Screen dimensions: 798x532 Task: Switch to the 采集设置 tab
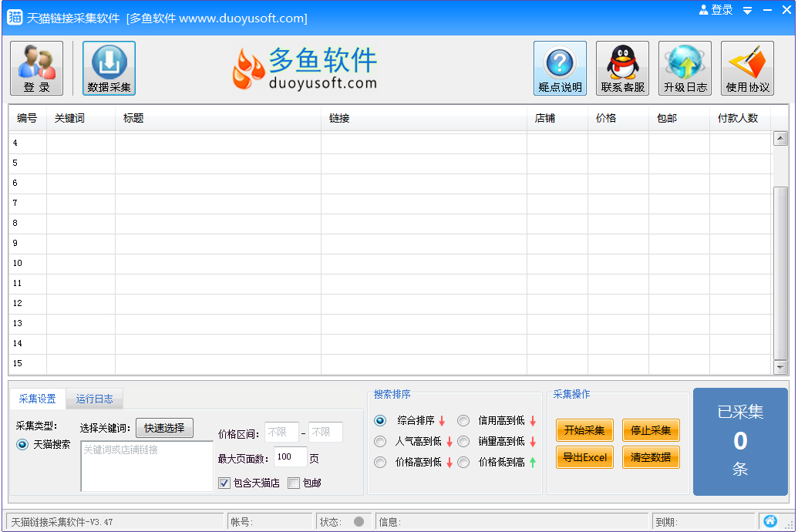(x=38, y=399)
